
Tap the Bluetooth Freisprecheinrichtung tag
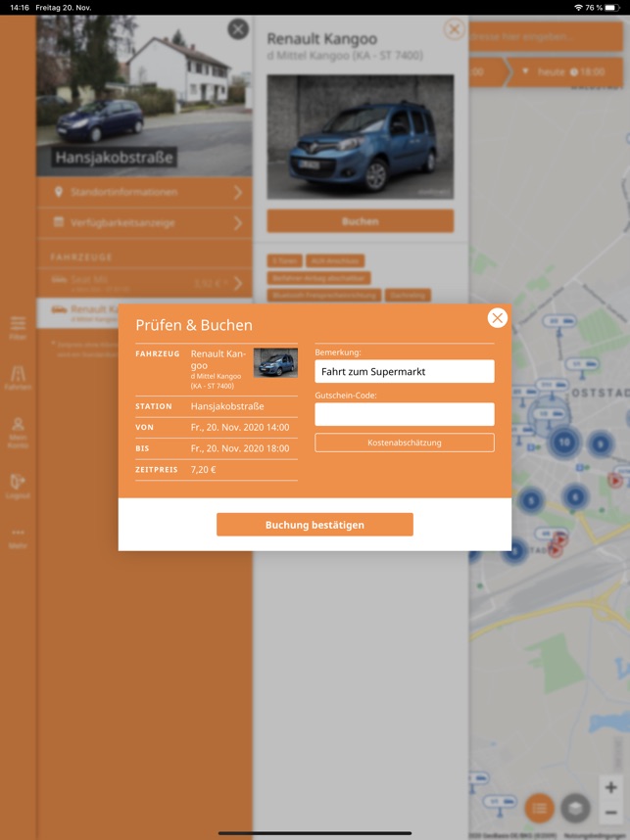[x=324, y=296]
